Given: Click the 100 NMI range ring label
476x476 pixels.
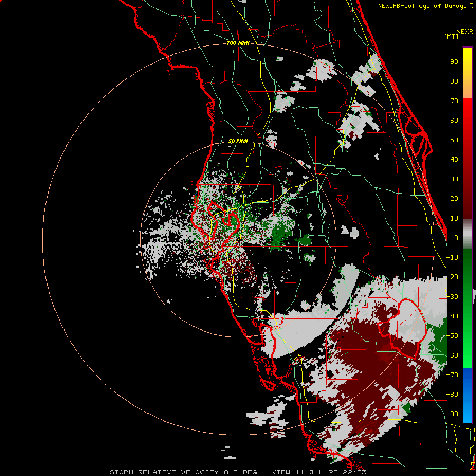Looking at the screenshot, I should 238,43.
